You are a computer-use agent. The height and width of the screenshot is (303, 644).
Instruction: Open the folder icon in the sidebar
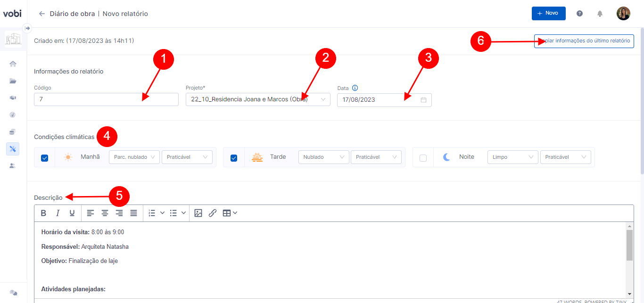(13, 81)
